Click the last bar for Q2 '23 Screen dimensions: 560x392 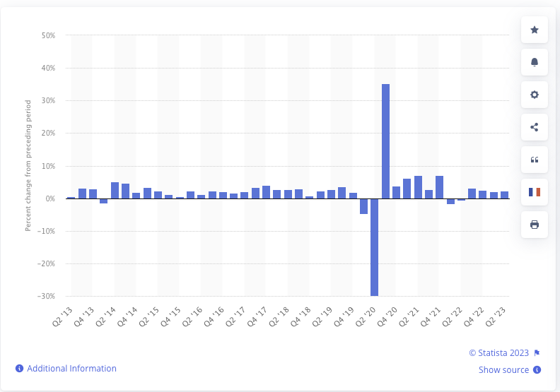point(504,195)
